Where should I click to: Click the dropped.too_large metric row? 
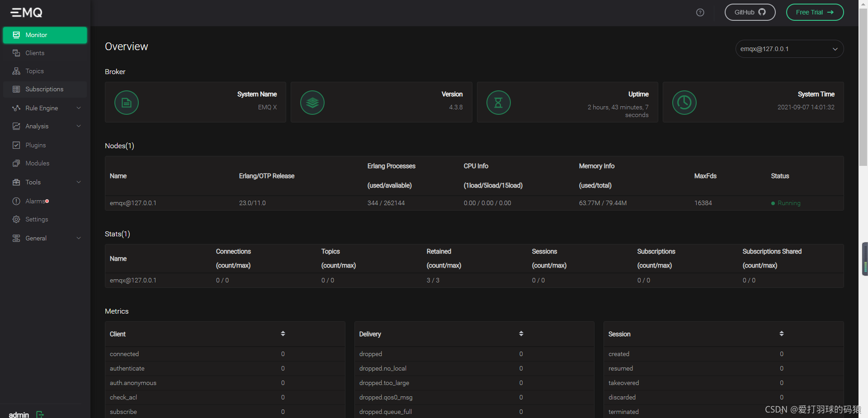tap(474, 383)
